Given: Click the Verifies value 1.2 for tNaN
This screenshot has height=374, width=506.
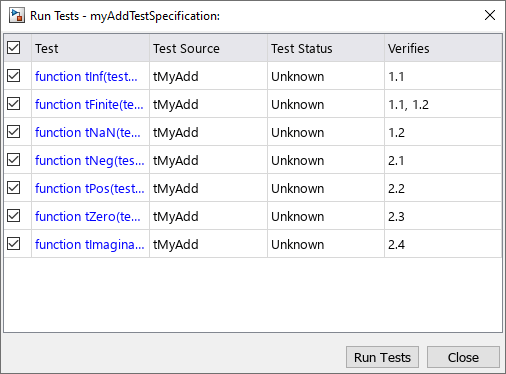Looking at the screenshot, I should click(396, 133).
